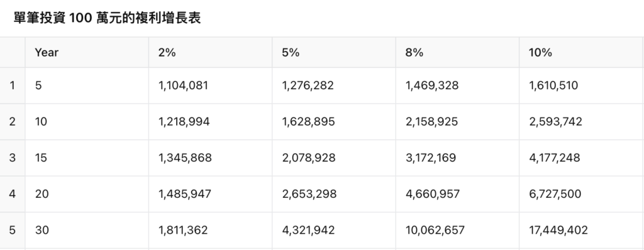Click the cell containing 17,449,402
644x250 pixels.
click(581, 230)
